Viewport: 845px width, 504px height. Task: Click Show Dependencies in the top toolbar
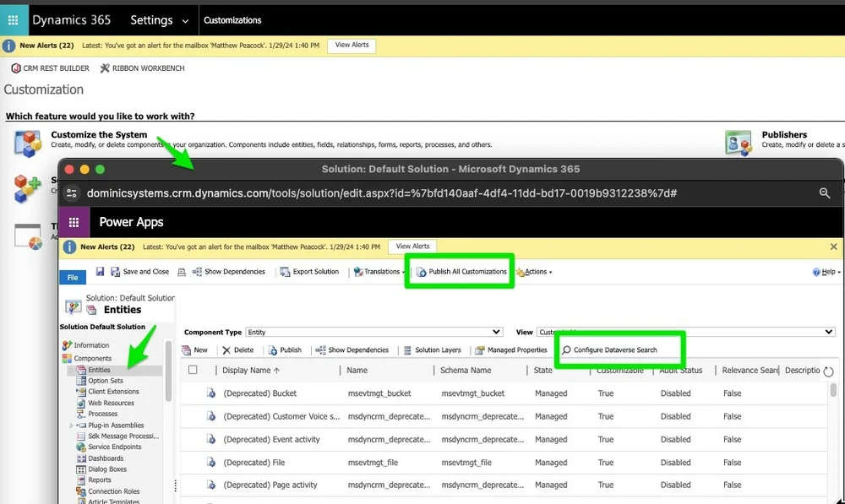tap(229, 272)
